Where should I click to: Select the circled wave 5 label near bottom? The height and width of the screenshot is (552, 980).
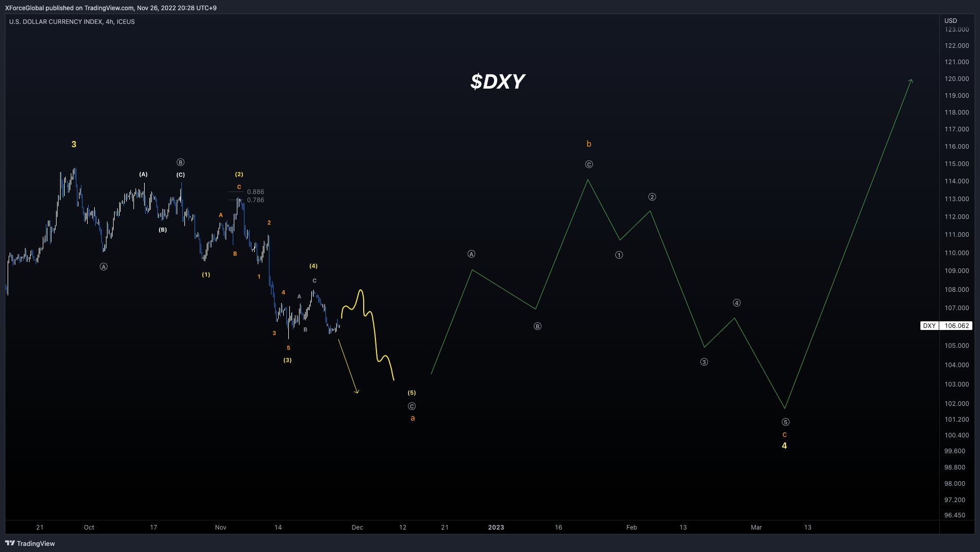pyautogui.click(x=785, y=422)
